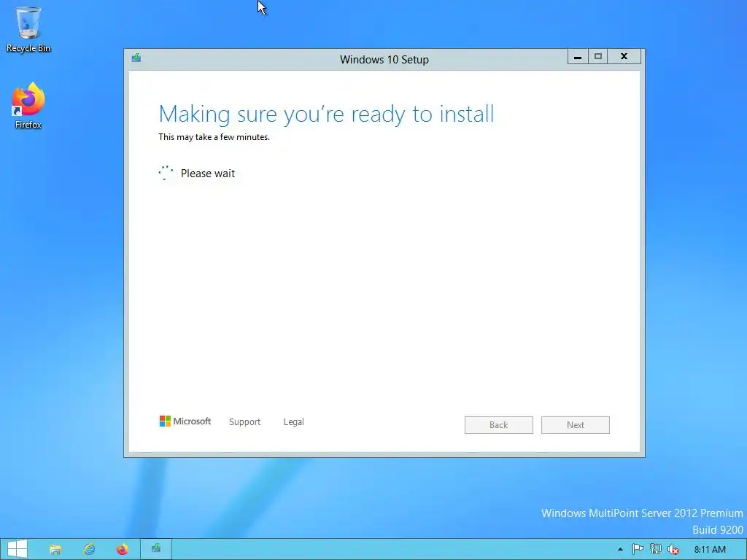The height and width of the screenshot is (560, 747).
Task: Open the Support link
Action: pos(245,422)
